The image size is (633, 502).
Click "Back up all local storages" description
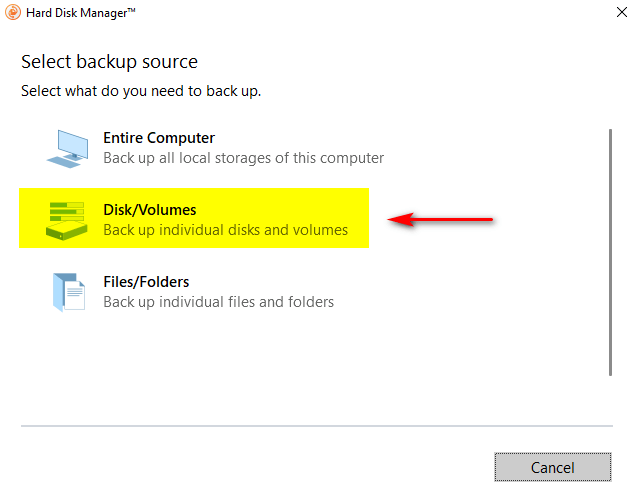[x=243, y=158]
